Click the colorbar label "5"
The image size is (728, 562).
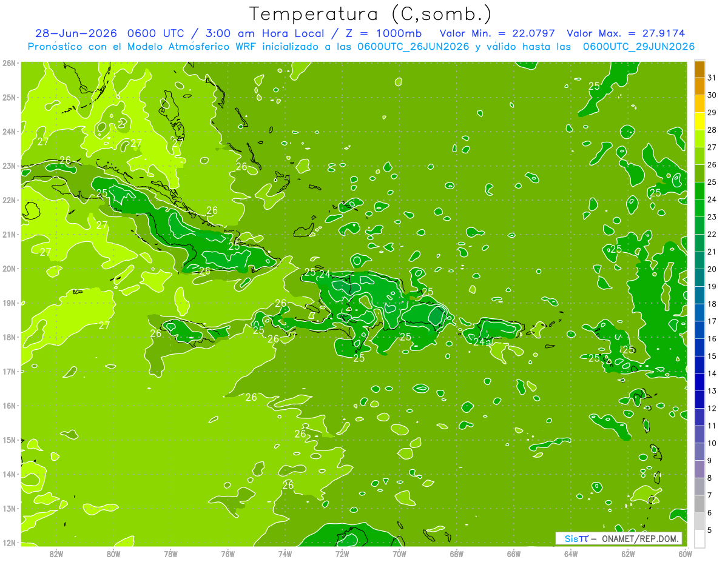(710, 530)
